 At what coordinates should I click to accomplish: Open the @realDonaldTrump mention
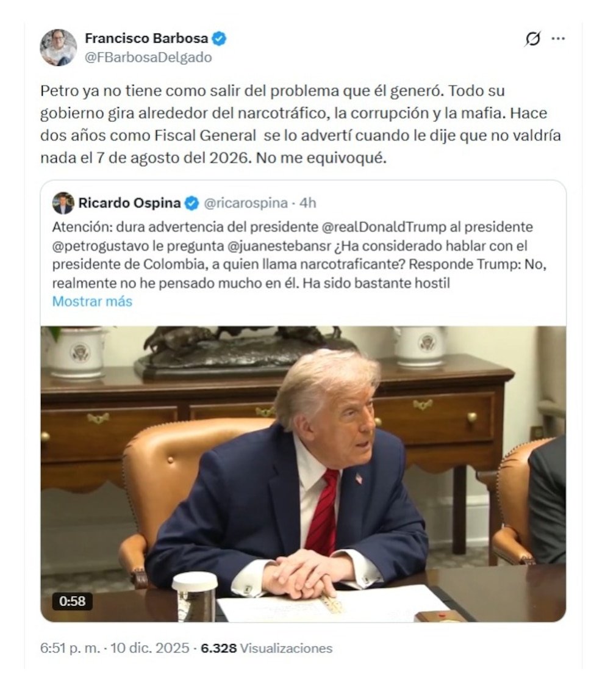click(x=384, y=227)
